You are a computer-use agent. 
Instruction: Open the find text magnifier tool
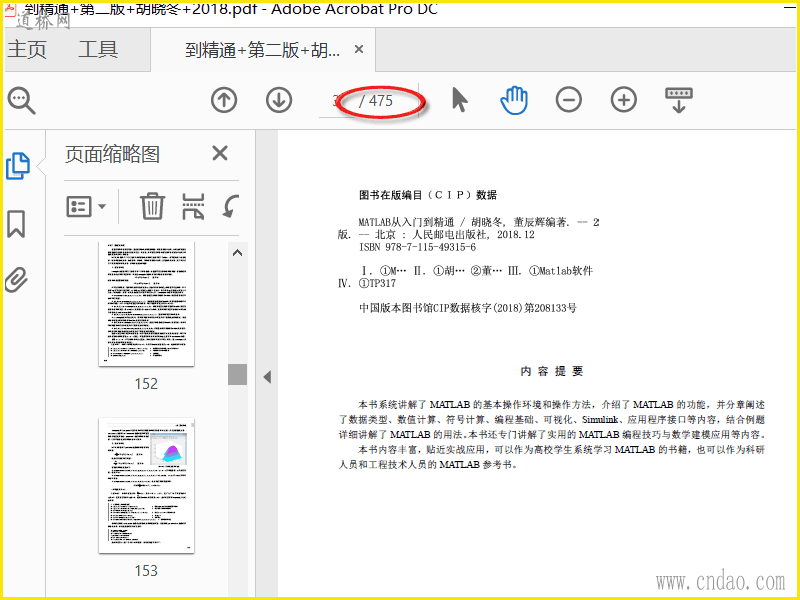(21, 101)
